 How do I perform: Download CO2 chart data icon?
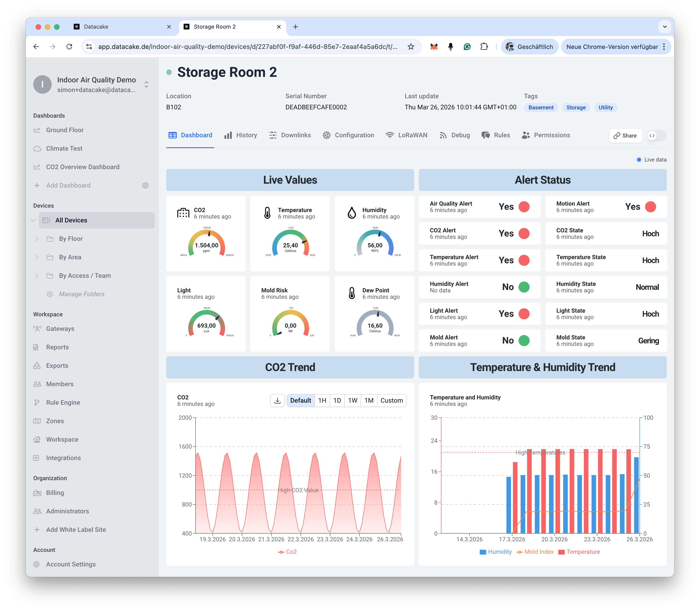[277, 400]
